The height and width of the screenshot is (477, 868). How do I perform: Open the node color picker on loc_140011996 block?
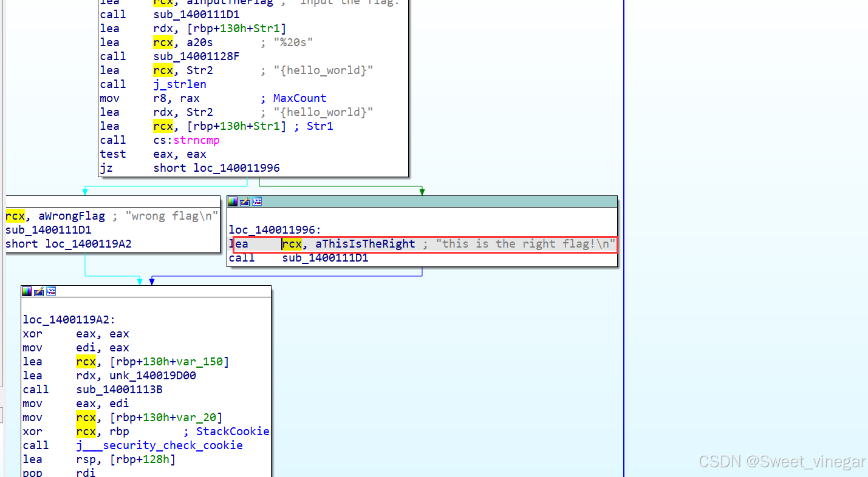(233, 201)
